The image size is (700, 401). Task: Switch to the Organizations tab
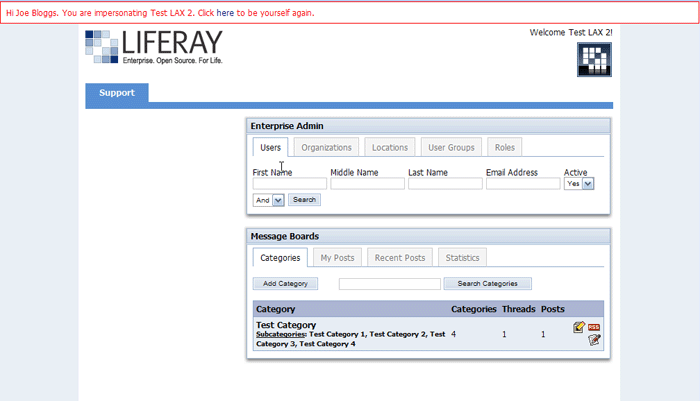pos(326,147)
